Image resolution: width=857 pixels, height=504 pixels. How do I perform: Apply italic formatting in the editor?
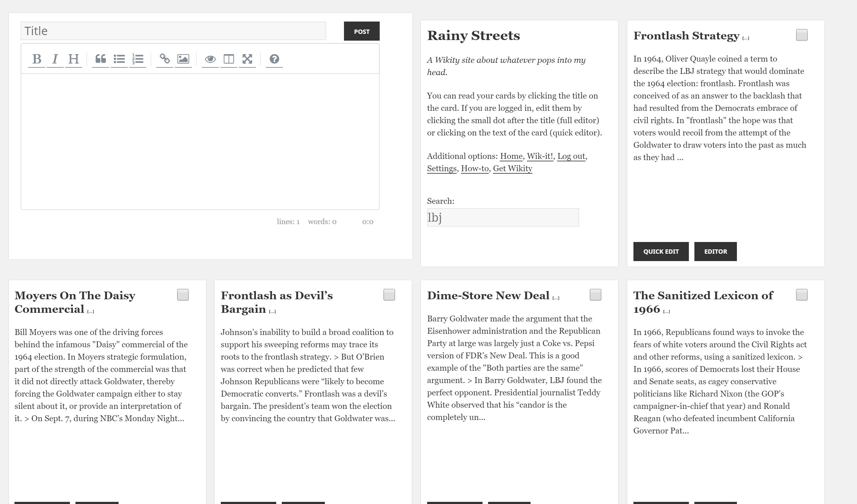55,59
